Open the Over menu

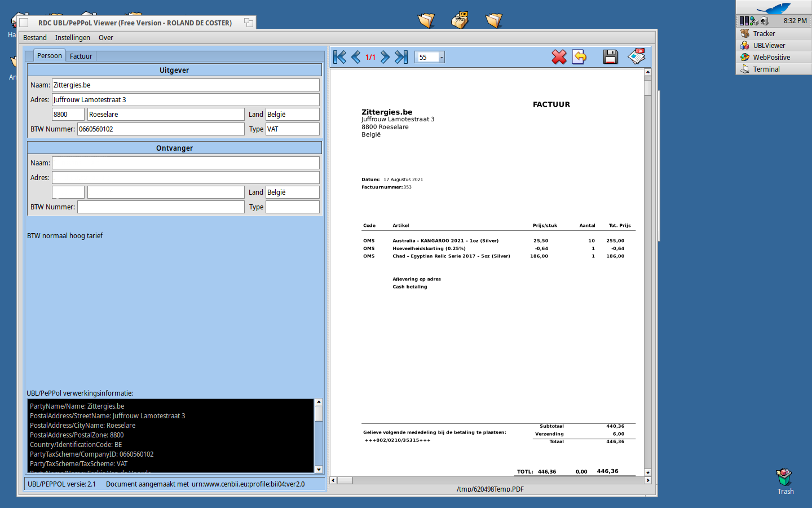(106, 38)
